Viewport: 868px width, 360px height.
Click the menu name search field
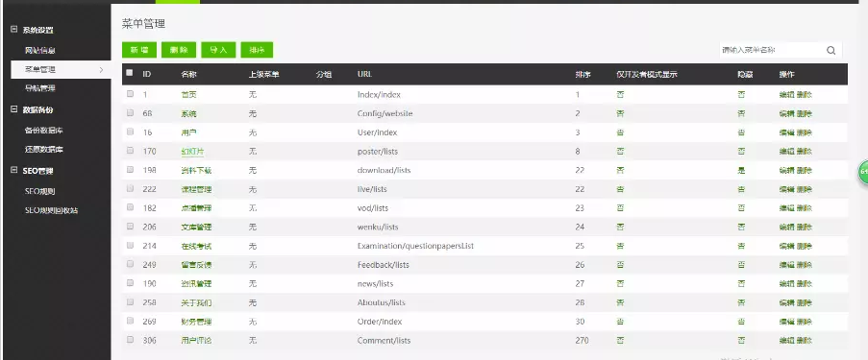772,50
